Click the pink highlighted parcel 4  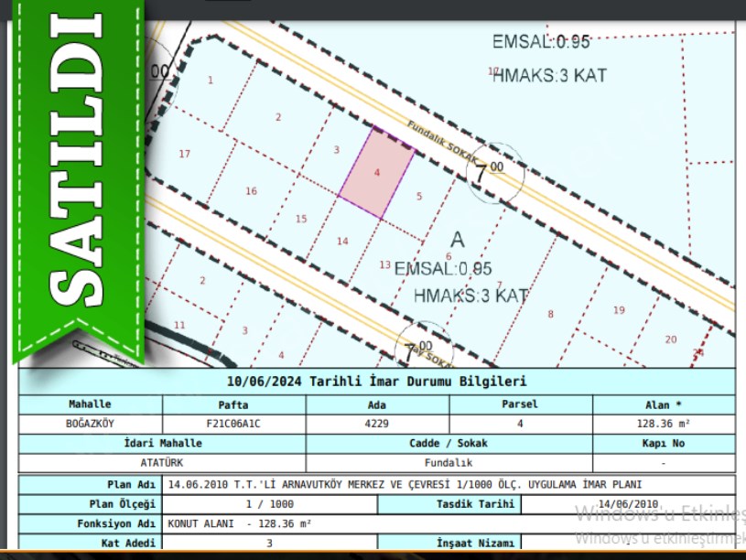click(376, 173)
